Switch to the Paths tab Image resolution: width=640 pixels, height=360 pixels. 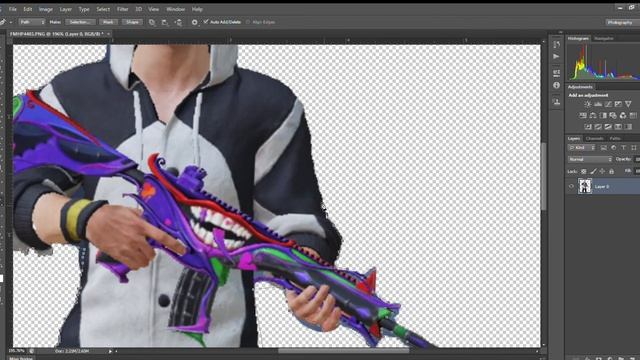(x=615, y=138)
